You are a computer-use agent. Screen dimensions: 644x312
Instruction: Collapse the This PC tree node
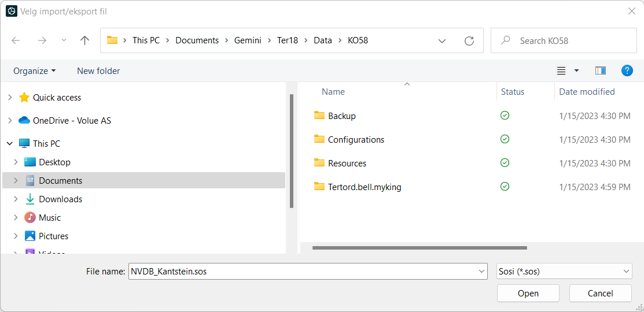coord(9,144)
